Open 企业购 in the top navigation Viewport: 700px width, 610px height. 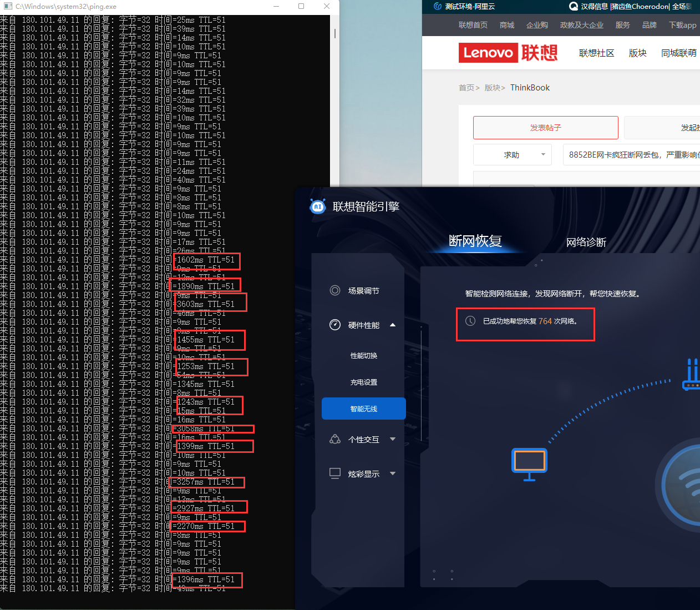[537, 25]
